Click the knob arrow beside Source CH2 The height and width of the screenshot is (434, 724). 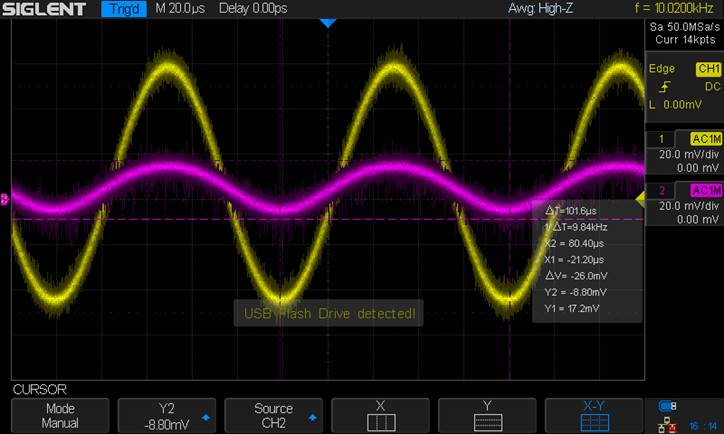pos(313,417)
